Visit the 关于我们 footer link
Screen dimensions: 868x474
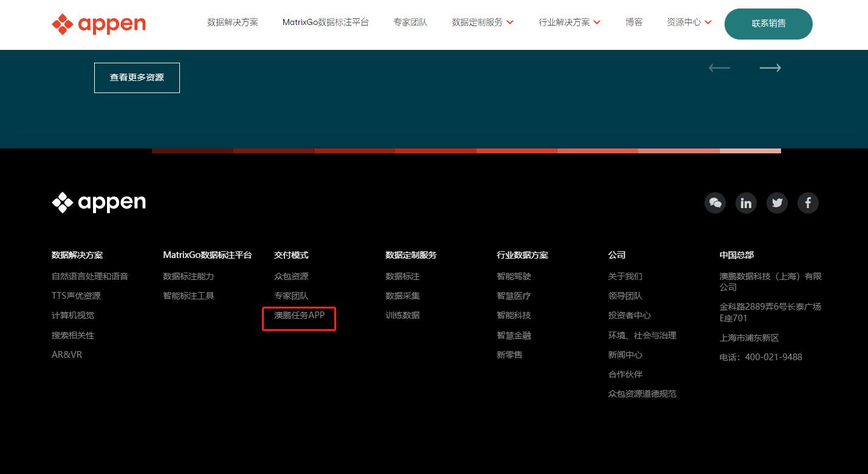[624, 276]
